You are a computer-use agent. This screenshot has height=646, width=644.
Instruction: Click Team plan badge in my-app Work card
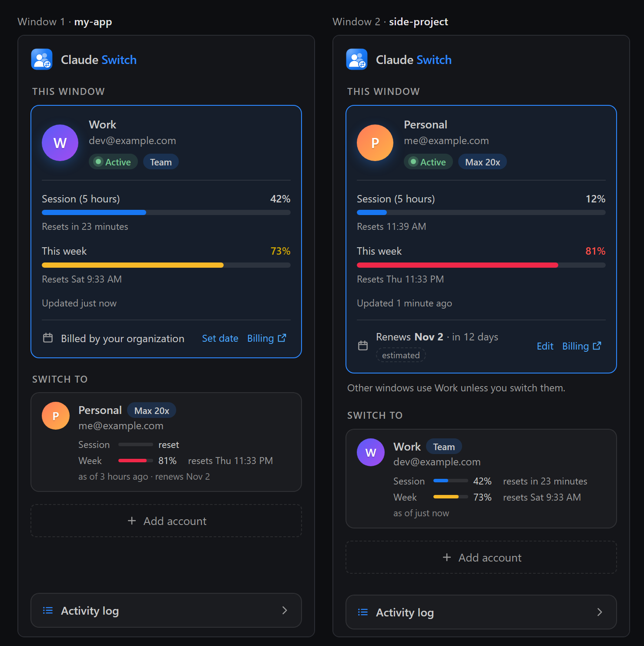tap(161, 162)
